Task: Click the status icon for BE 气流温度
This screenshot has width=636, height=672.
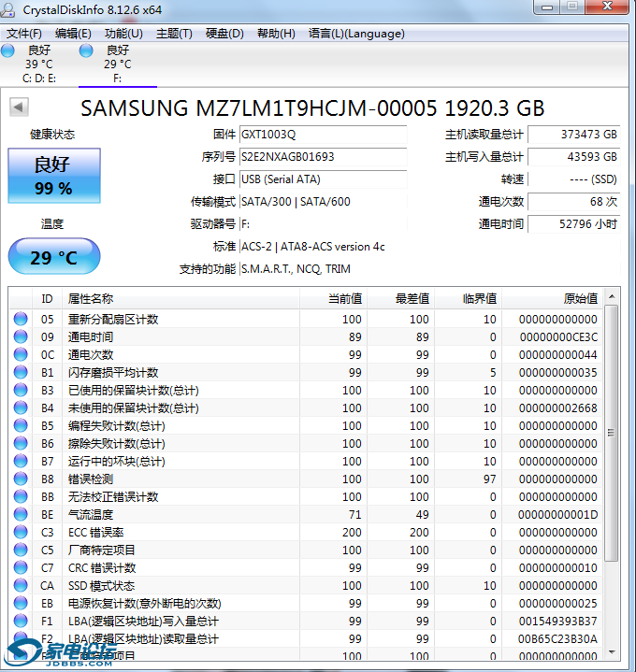Action: click(21, 514)
